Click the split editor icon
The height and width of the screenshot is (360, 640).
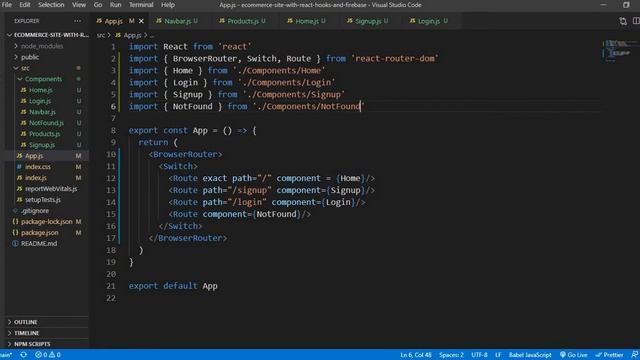point(636,21)
